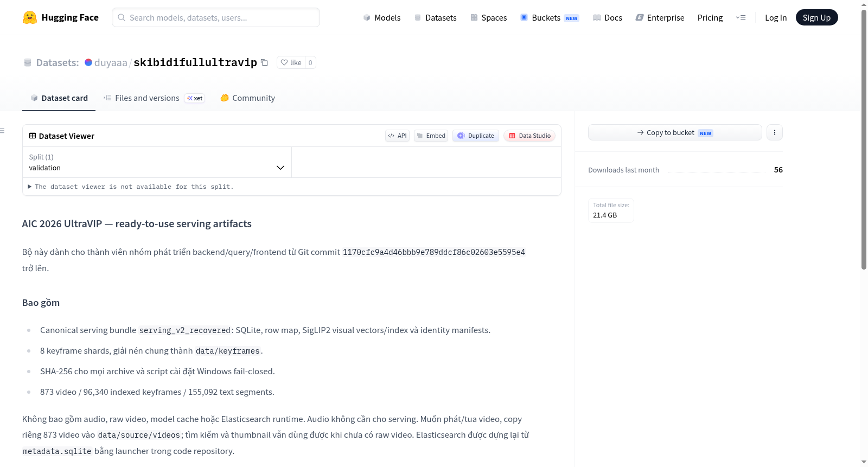This screenshot has width=868, height=467.
Task: Open the duyaaa user profile link
Action: coord(111,62)
